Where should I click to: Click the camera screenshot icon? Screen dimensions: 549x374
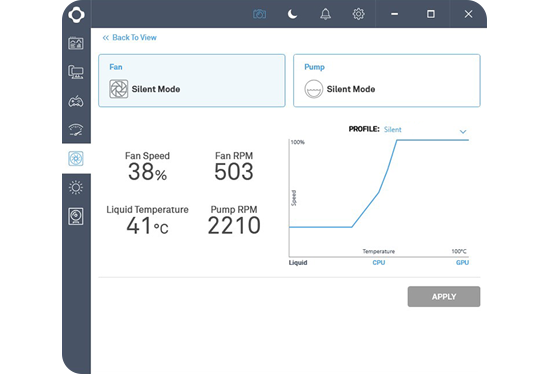[259, 14]
